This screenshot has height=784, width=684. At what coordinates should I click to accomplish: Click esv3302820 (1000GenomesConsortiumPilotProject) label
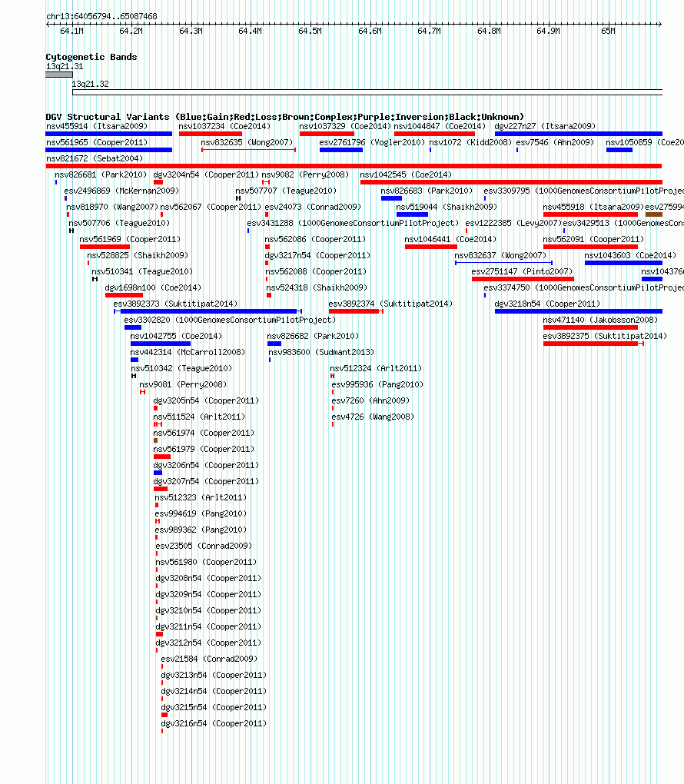pos(230,320)
